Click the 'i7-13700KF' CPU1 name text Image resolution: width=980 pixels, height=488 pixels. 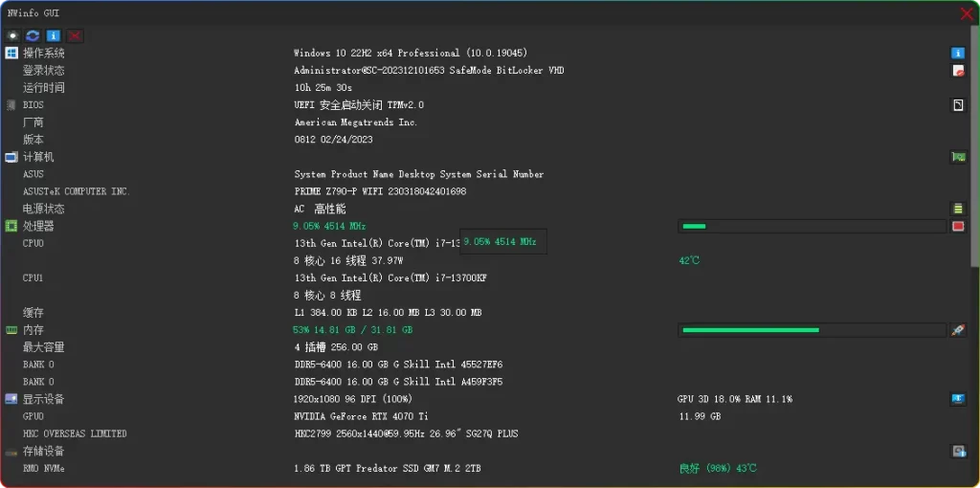point(461,278)
